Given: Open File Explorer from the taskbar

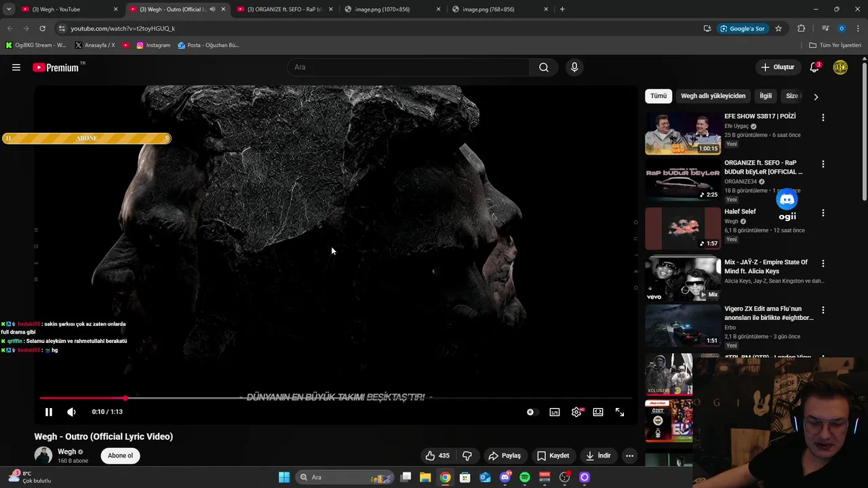Looking at the screenshot, I should pyautogui.click(x=425, y=477).
